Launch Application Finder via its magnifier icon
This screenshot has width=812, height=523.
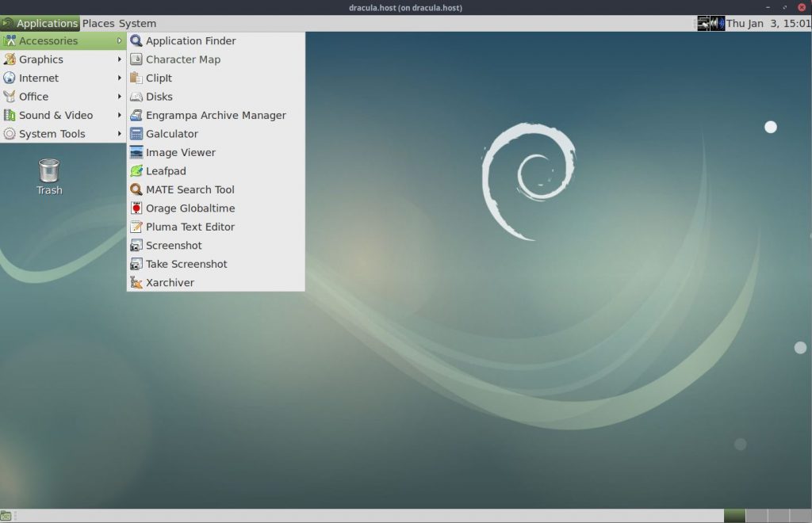(136, 40)
